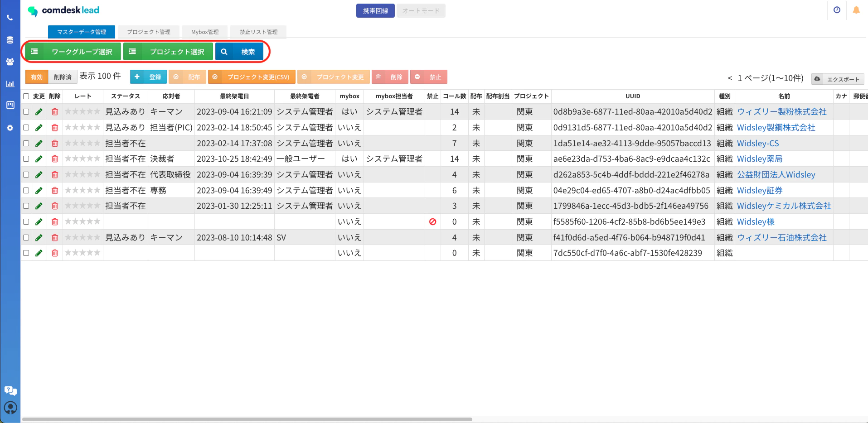Switch to 禁止リスト管理 tab
868x423 pixels.
coord(258,32)
